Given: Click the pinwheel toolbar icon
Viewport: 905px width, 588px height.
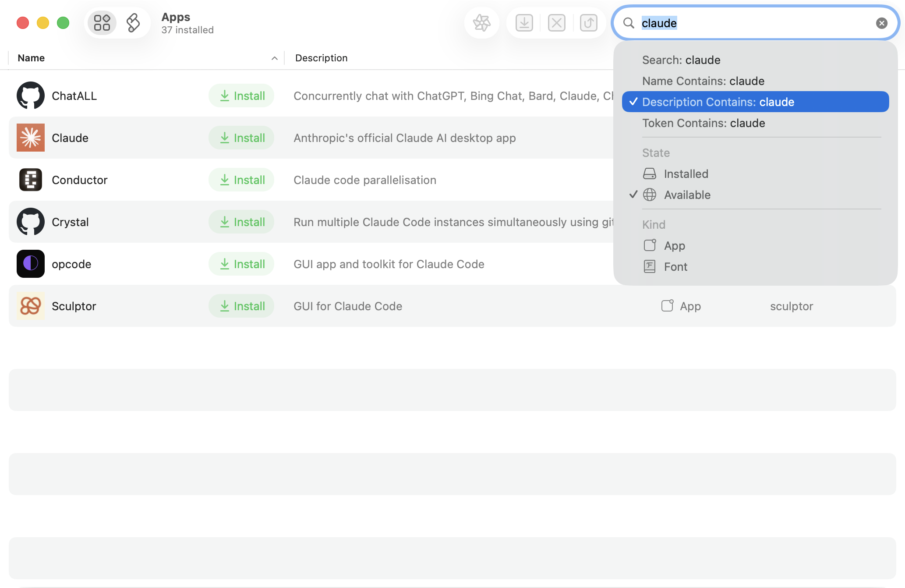Looking at the screenshot, I should [481, 23].
